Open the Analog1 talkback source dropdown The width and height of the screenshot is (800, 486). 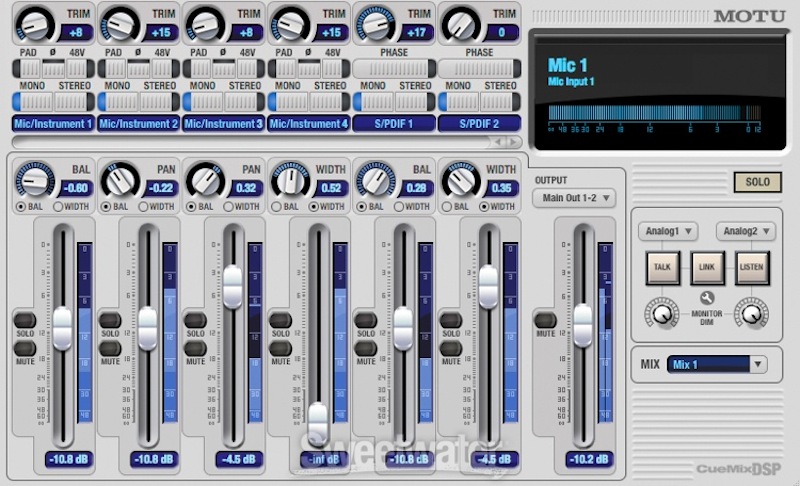(x=668, y=231)
